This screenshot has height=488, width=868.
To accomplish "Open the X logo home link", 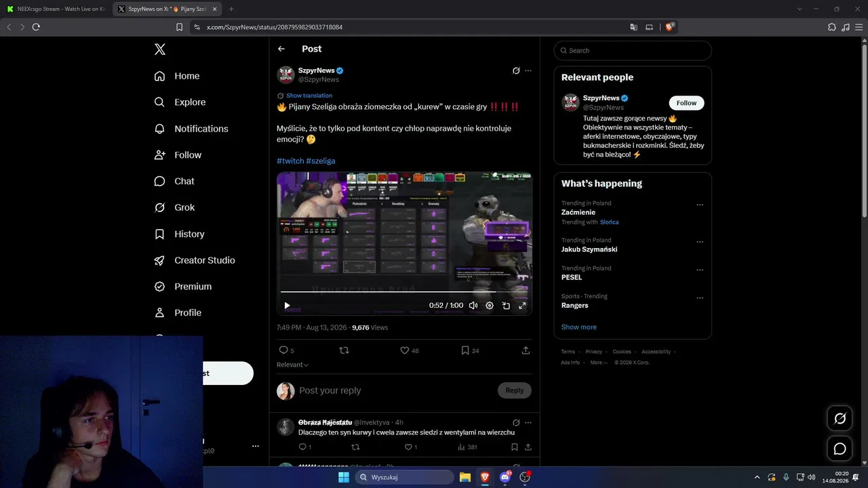I will point(160,49).
